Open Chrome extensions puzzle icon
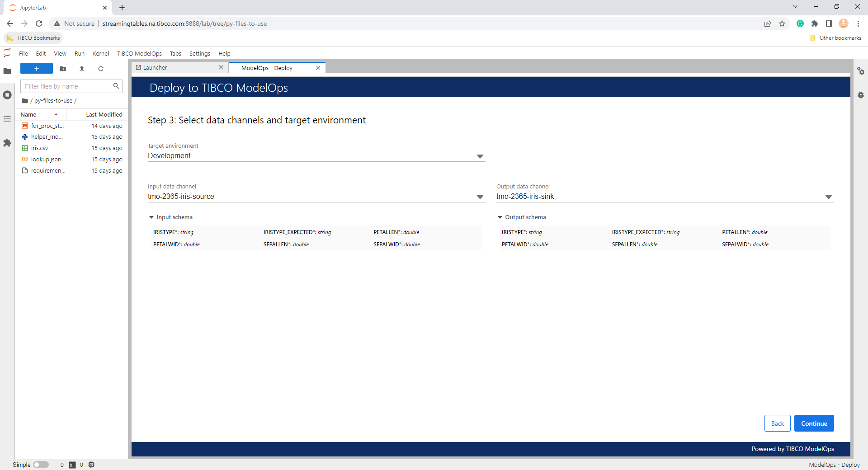The width and height of the screenshot is (868, 470). (815, 23)
